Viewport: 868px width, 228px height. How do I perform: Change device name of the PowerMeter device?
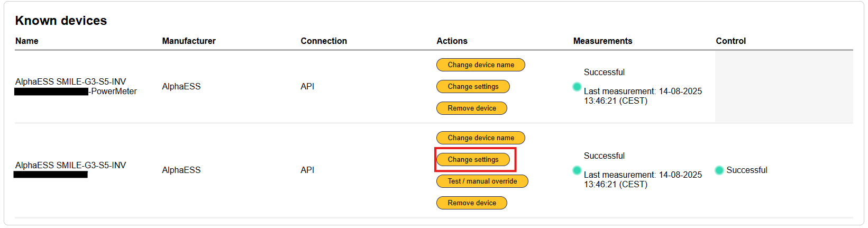coord(480,65)
